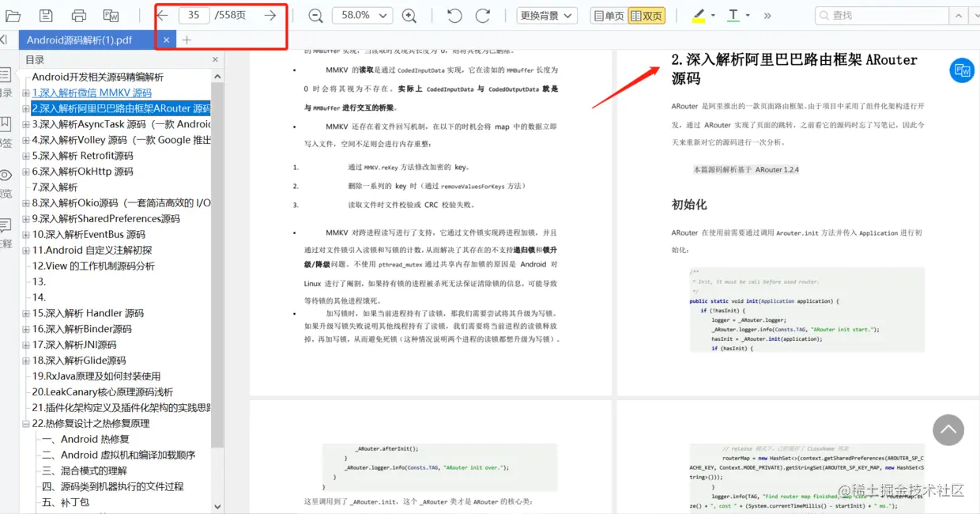
Task: Switch to 双页 double-page view
Action: (646, 15)
